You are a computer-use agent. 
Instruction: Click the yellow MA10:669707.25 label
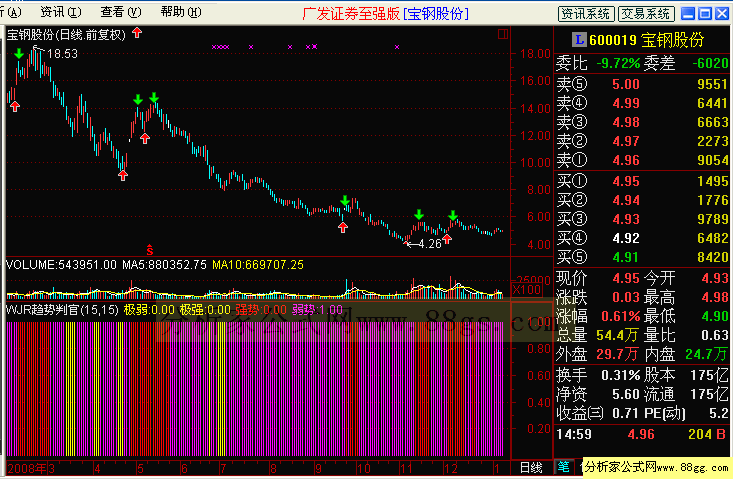258,265
